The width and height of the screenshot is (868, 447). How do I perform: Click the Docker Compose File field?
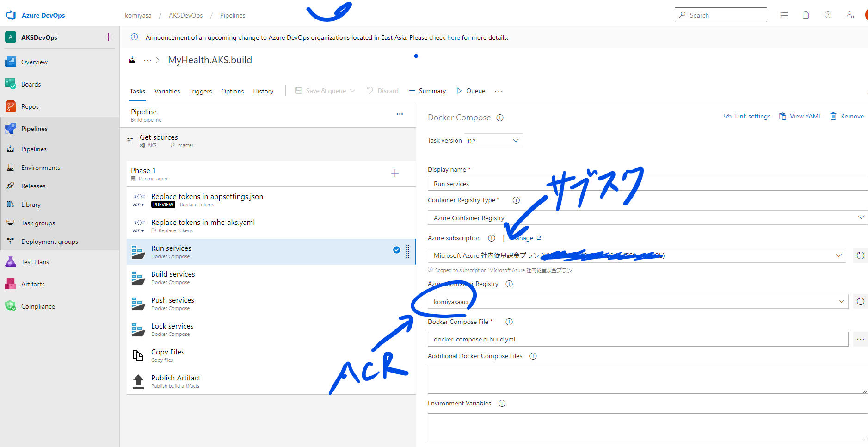click(x=638, y=339)
